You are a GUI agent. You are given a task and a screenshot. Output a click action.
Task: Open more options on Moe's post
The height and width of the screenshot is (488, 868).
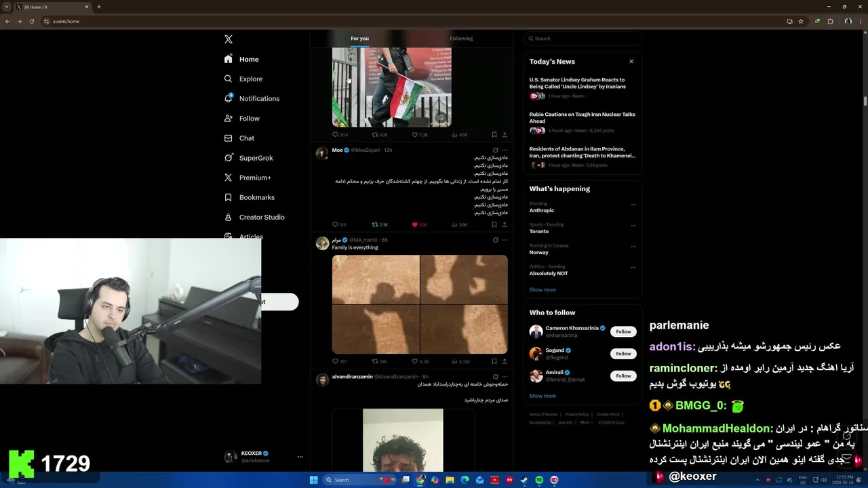click(505, 150)
